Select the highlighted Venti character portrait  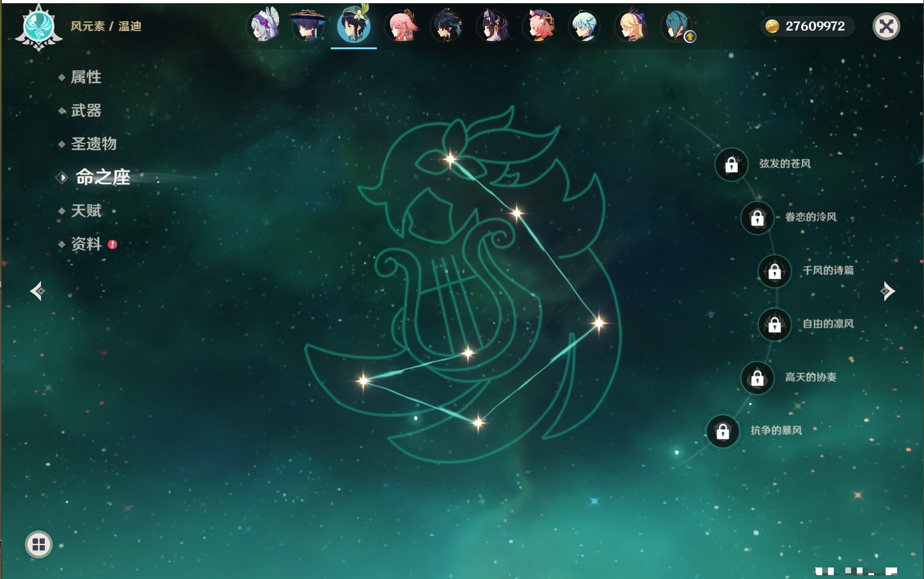pos(354,26)
